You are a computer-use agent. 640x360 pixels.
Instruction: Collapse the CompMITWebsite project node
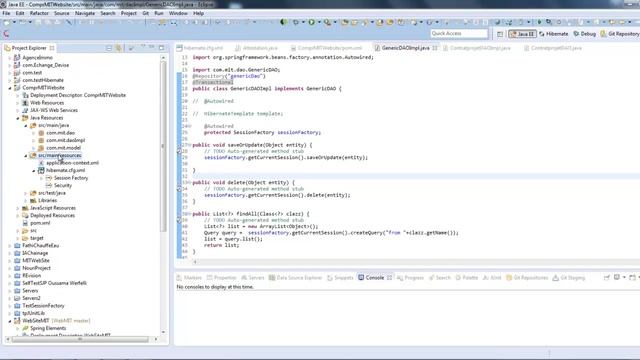click(10, 88)
